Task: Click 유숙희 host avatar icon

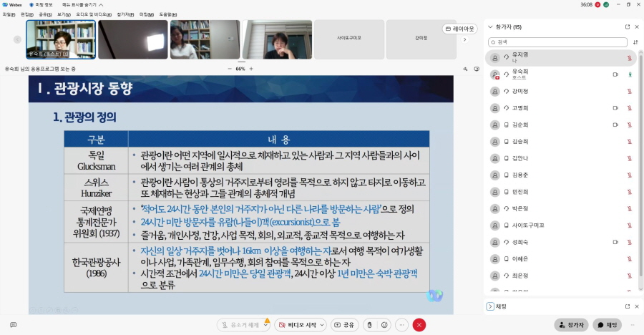Action: pyautogui.click(x=495, y=75)
